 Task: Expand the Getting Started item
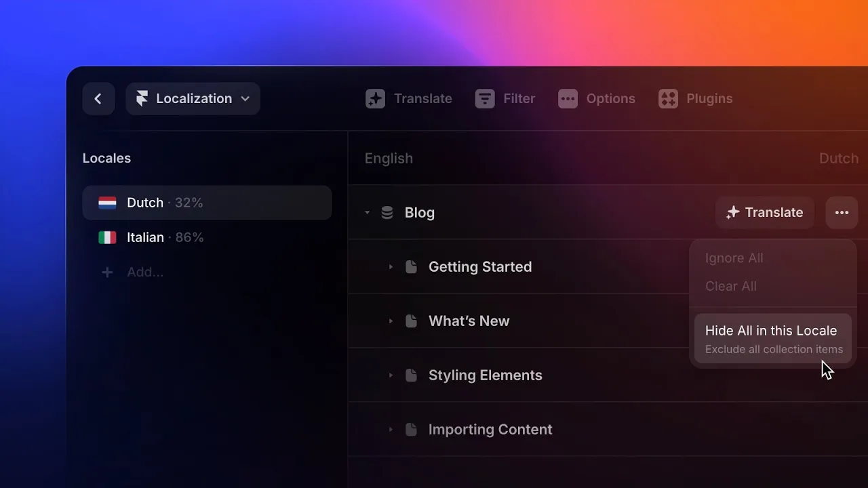tap(391, 267)
